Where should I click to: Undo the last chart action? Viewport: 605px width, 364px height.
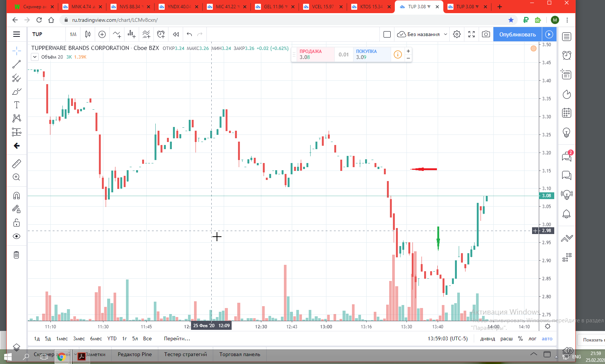click(190, 34)
